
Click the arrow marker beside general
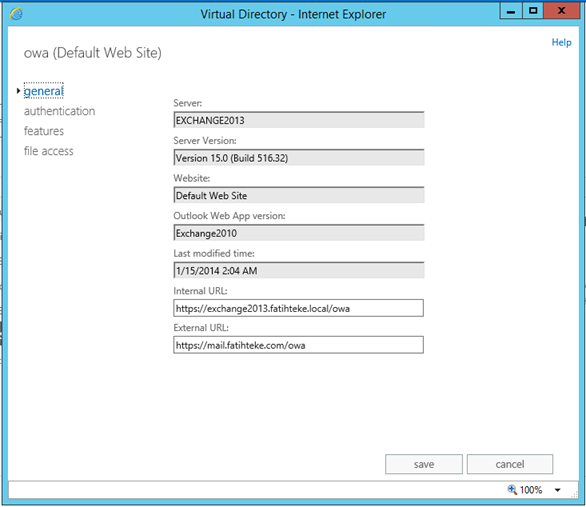[x=18, y=91]
